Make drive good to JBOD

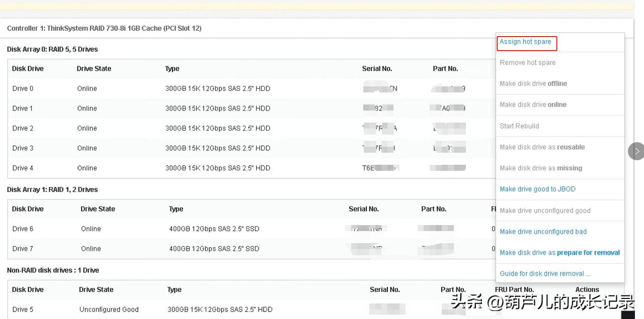[x=537, y=189]
